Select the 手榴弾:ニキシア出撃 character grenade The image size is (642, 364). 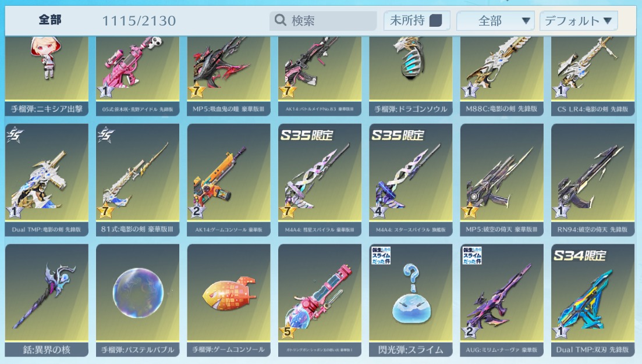point(47,76)
